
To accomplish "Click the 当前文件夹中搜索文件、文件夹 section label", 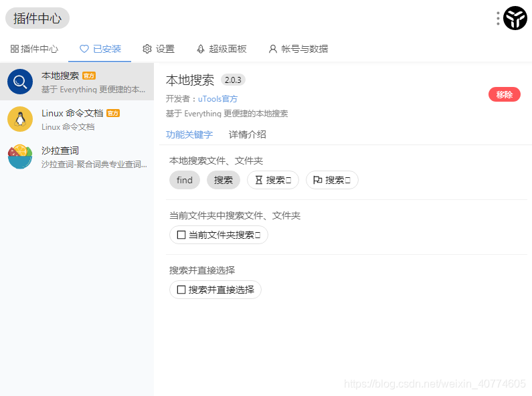I will 235,215.
